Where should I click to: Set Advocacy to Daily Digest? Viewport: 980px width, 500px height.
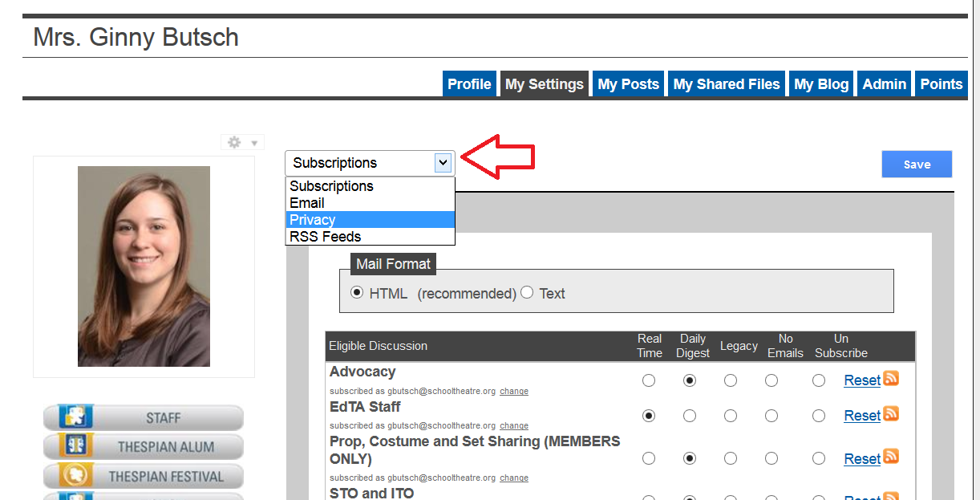click(x=690, y=380)
